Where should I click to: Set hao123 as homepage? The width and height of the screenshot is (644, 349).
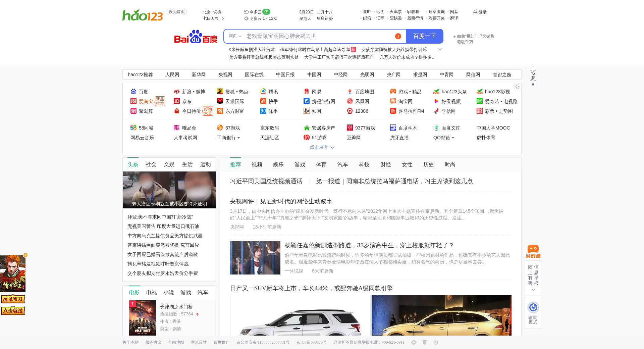pos(176,12)
